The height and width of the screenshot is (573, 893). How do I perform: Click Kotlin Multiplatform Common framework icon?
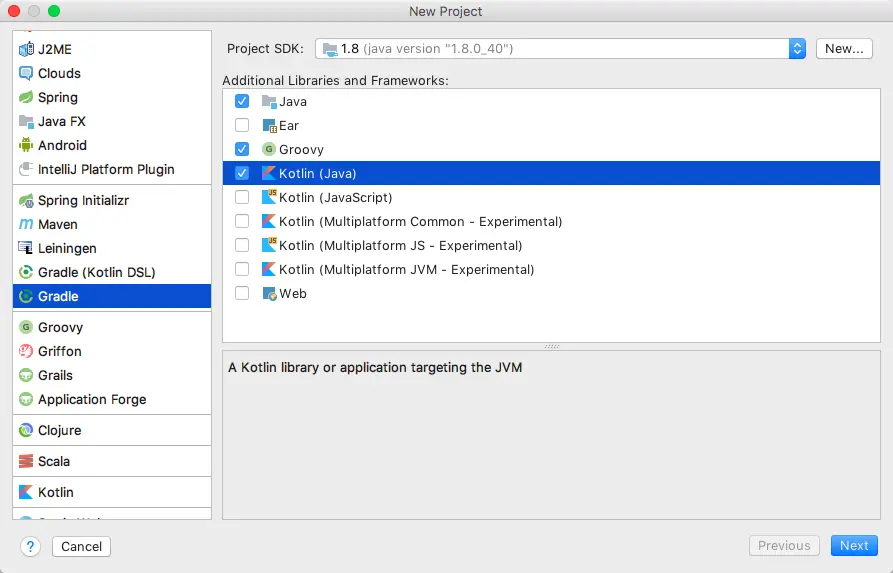[269, 221]
